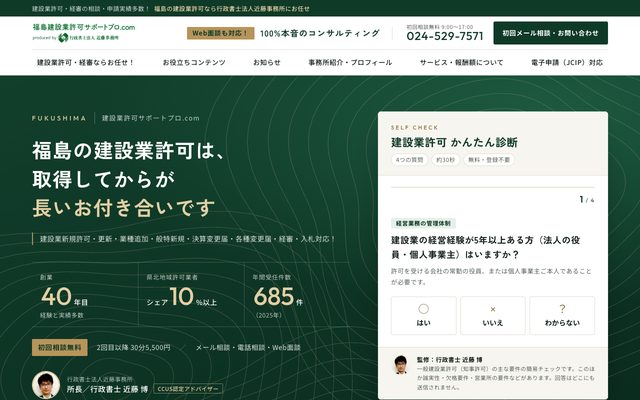Click 建設業許可 かんたん診断 heading
This screenshot has width=640, height=400.
pos(454,142)
